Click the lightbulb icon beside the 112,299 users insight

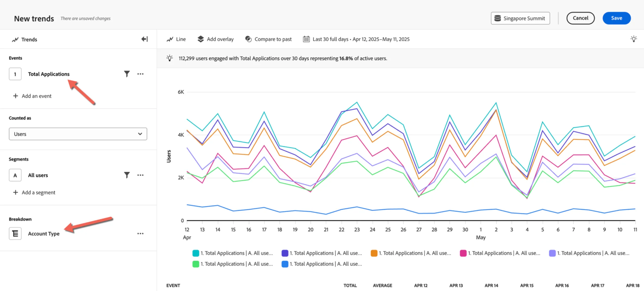(x=170, y=58)
